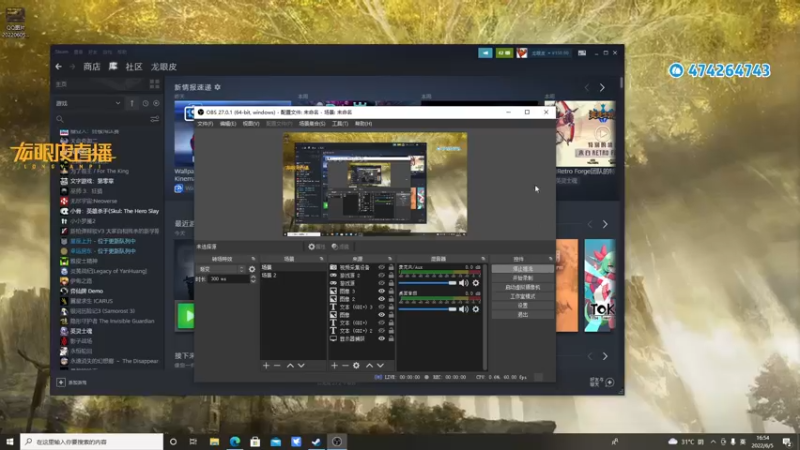Screen dimensions: 800x450
Task: Open OBS 视图(V) menu
Action: coord(251,123)
